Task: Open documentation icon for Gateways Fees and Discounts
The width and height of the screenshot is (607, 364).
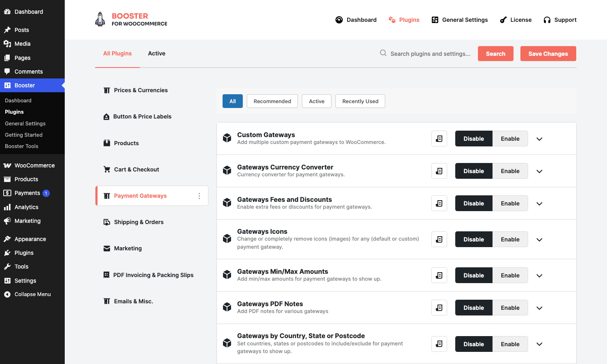Action: tap(439, 203)
